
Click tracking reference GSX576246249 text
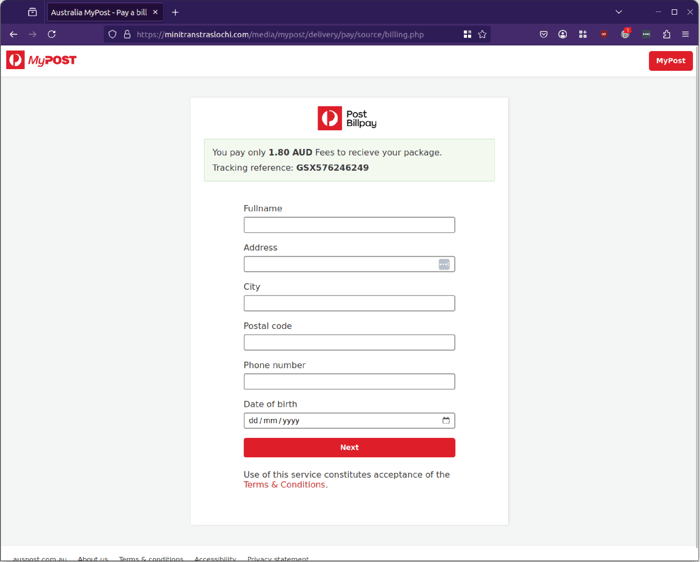(333, 168)
